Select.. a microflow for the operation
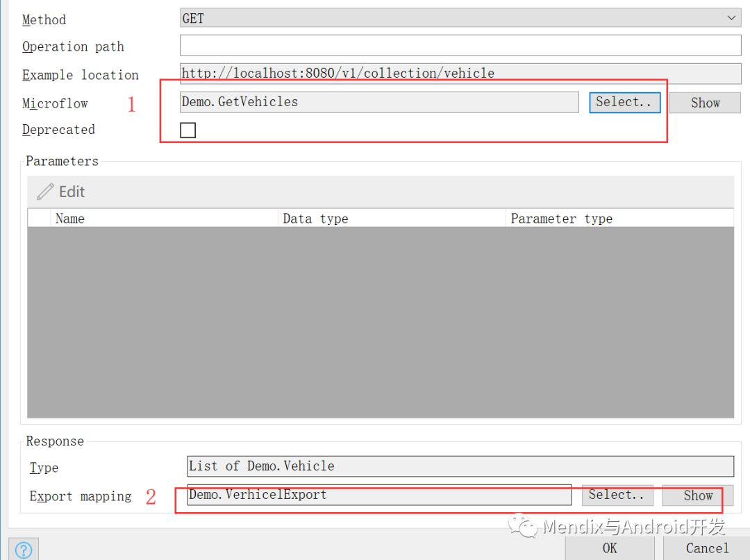Image resolution: width=750 pixels, height=560 pixels. pyautogui.click(x=624, y=102)
